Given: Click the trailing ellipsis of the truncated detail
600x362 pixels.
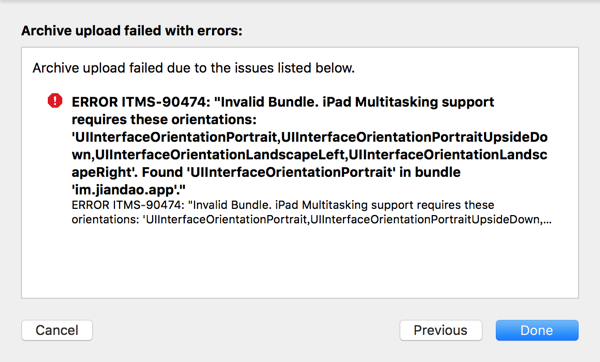Looking at the screenshot, I should 547,220.
